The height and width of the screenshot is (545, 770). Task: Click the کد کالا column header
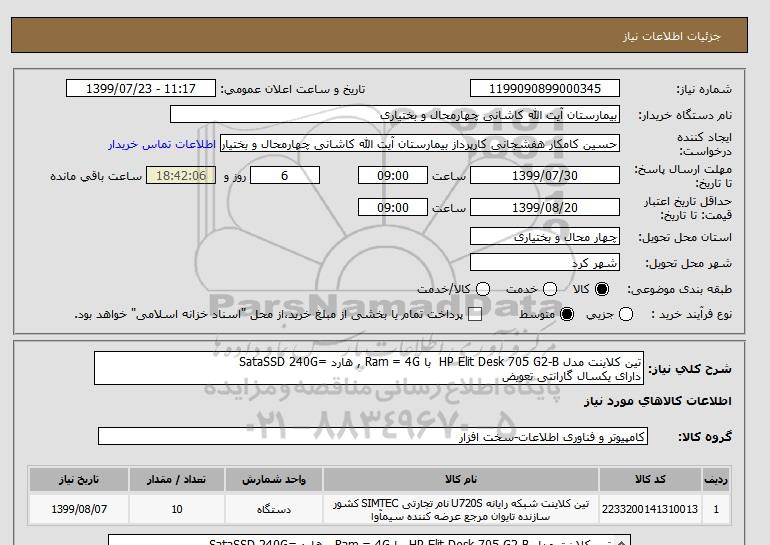click(650, 480)
